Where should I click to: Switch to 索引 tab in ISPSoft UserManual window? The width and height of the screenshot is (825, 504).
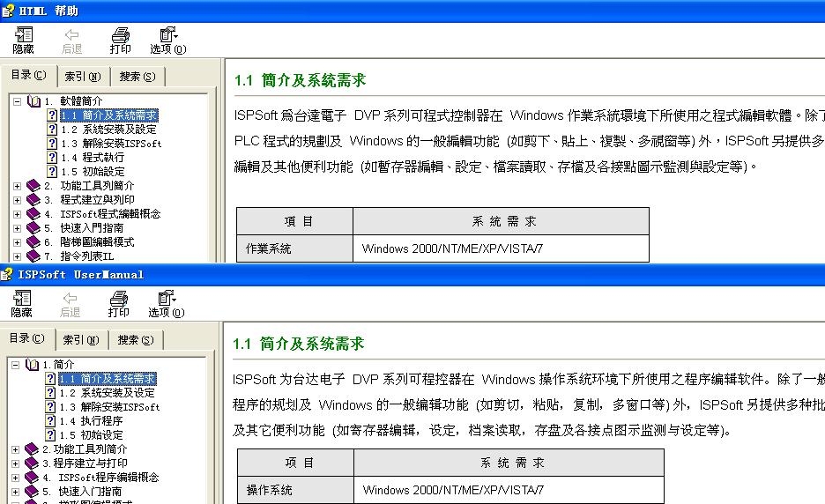click(82, 340)
